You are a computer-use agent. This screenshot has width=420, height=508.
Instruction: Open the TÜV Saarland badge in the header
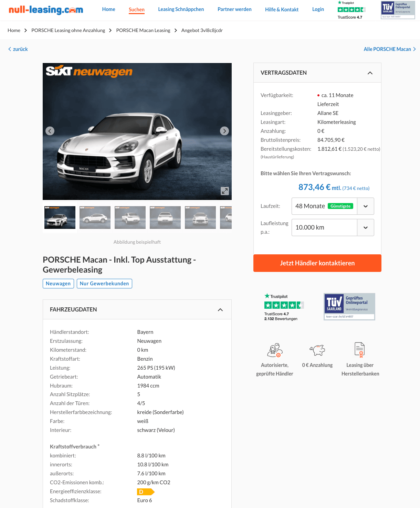point(398,10)
